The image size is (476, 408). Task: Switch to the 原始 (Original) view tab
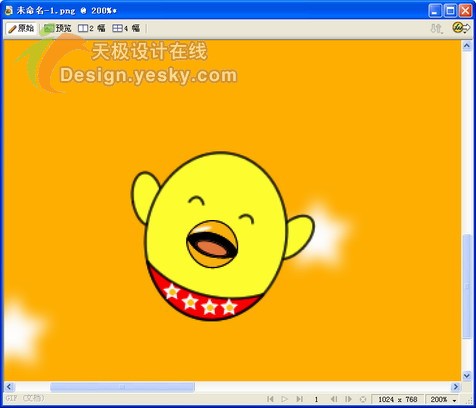tap(21, 29)
